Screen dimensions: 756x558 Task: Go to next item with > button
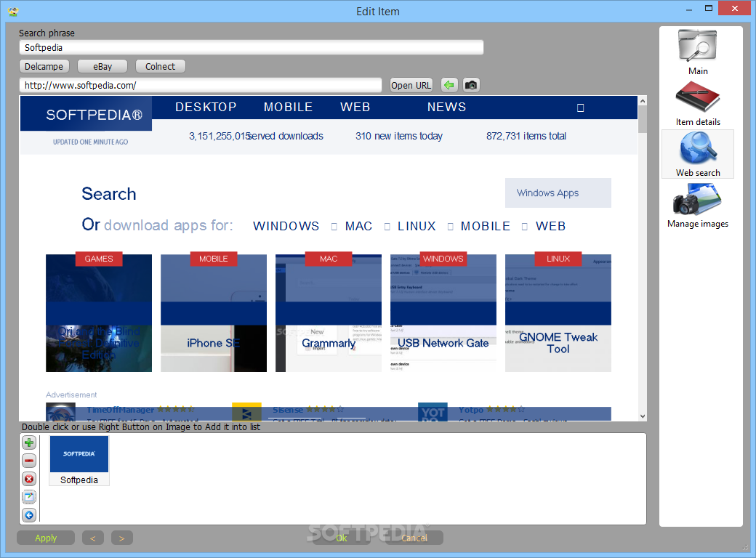coord(122,538)
